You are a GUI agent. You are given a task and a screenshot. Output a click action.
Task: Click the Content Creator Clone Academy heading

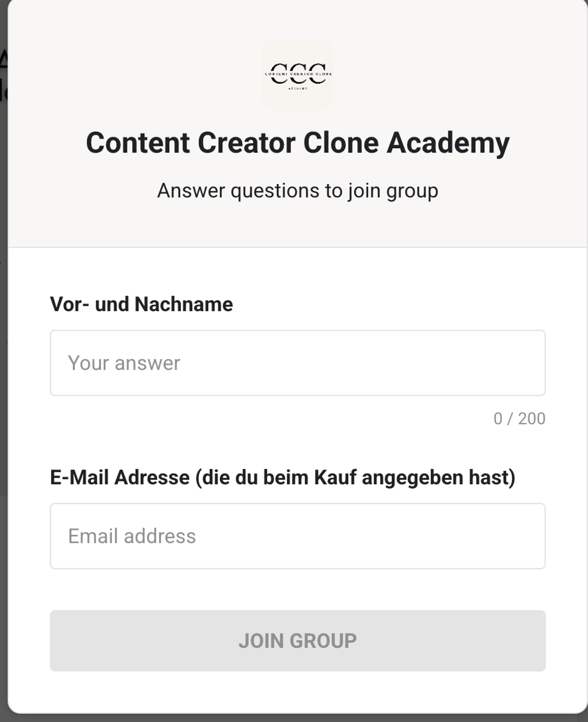[298, 143]
